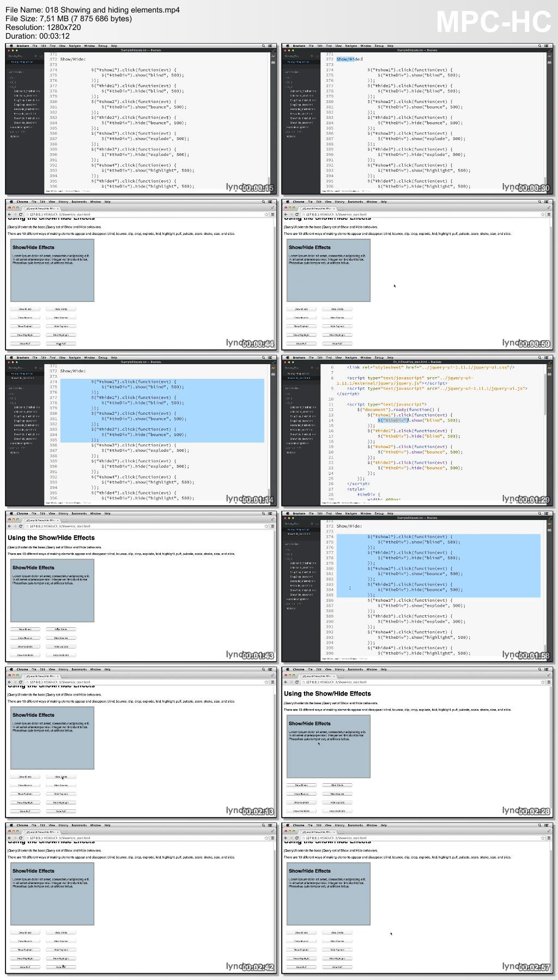Click Live Preview icon in 00:01:14 frame
The width and height of the screenshot is (558, 980).
[x=274, y=367]
